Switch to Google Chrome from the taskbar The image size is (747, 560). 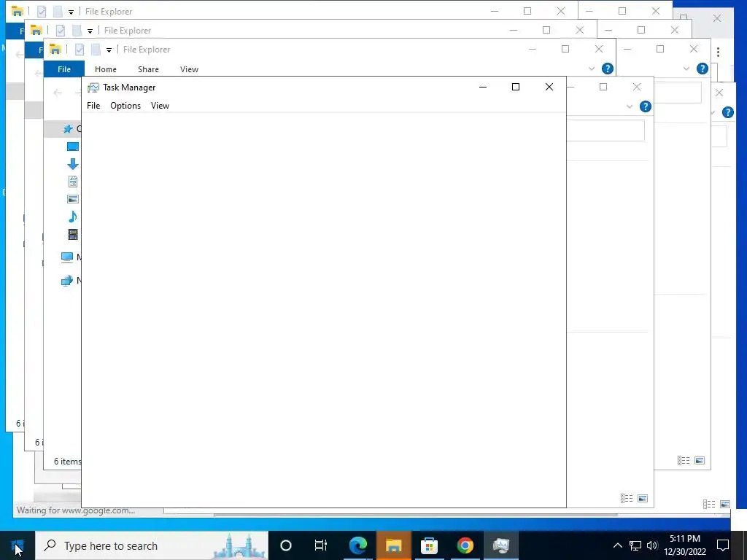tap(465, 545)
